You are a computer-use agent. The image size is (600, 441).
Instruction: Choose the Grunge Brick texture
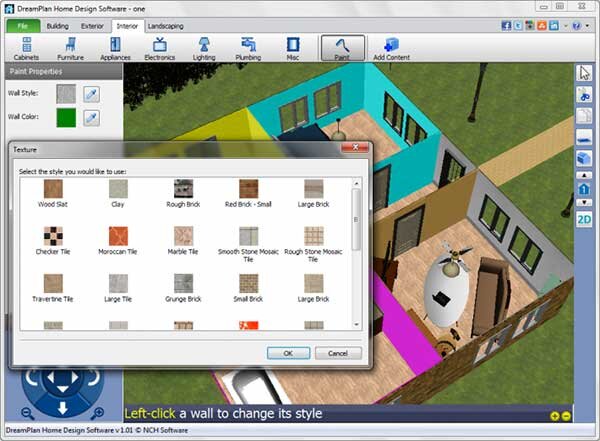tap(183, 288)
